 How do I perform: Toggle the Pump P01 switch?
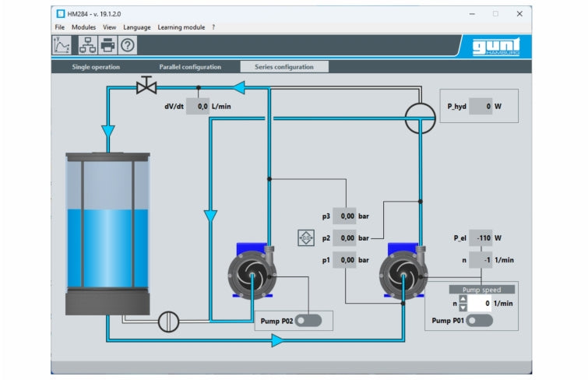[x=474, y=321]
